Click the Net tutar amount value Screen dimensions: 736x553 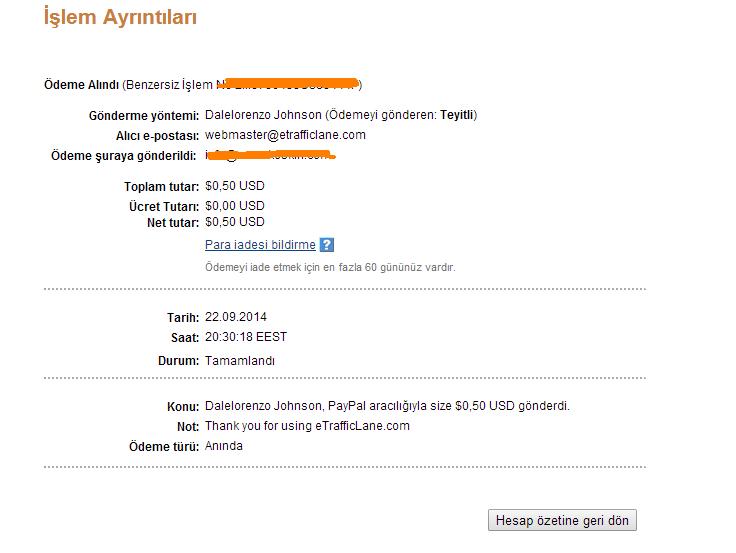tap(235, 222)
